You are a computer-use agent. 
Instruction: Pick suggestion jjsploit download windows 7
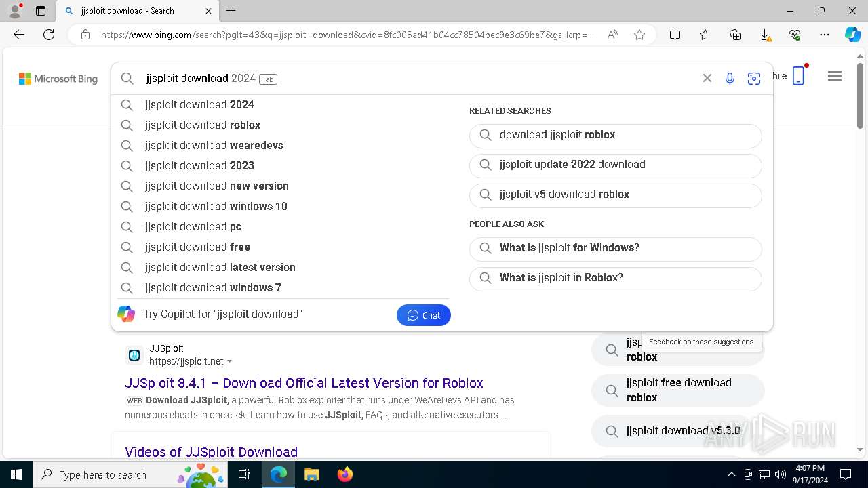[x=283, y=287]
